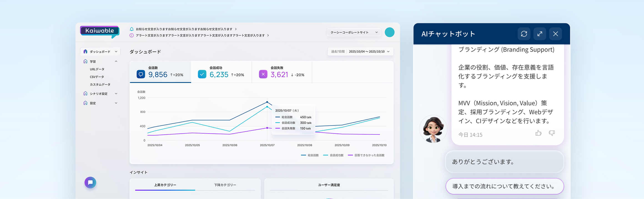
Task: Click the Kaiwable logo
Action: (x=100, y=31)
